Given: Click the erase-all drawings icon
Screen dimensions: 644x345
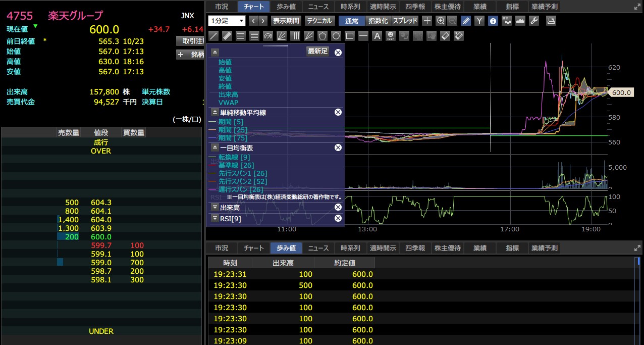Looking at the screenshot, I should pyautogui.click(x=459, y=36).
